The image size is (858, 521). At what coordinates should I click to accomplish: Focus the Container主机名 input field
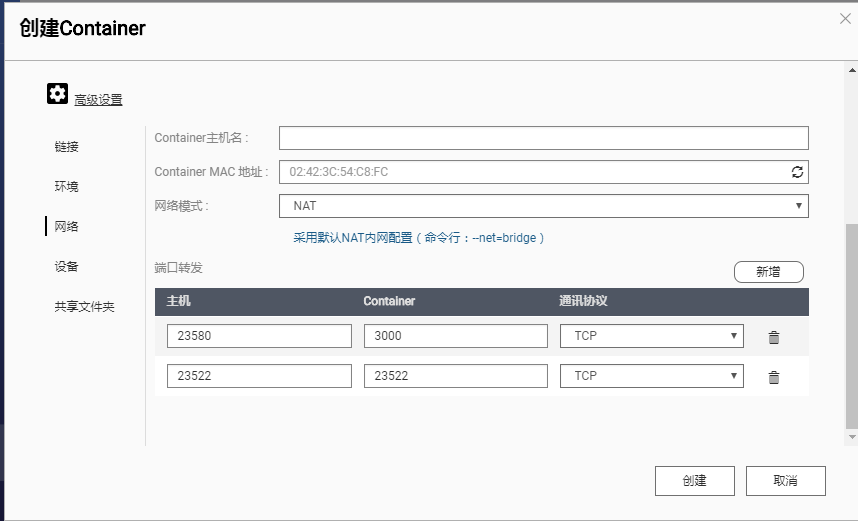pyautogui.click(x=544, y=138)
